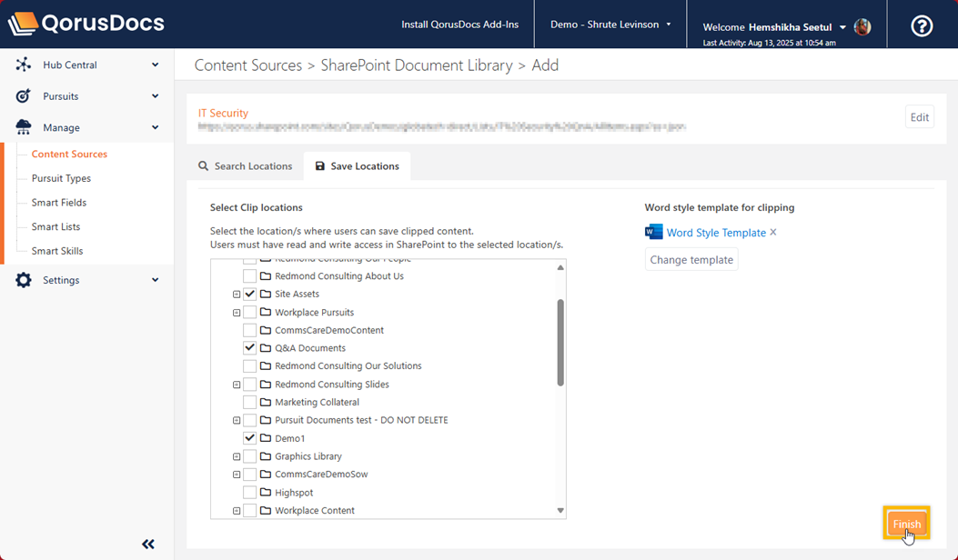Uncheck the Site Assets checkbox
The image size is (958, 560).
point(249,295)
